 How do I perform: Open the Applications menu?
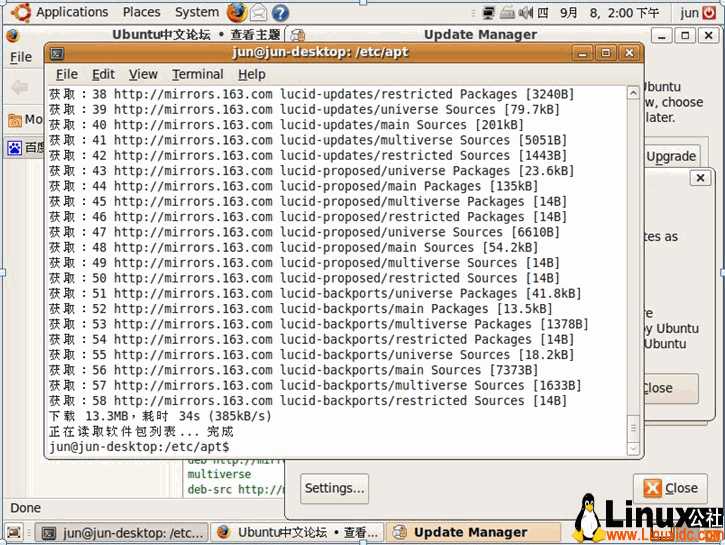coord(72,12)
